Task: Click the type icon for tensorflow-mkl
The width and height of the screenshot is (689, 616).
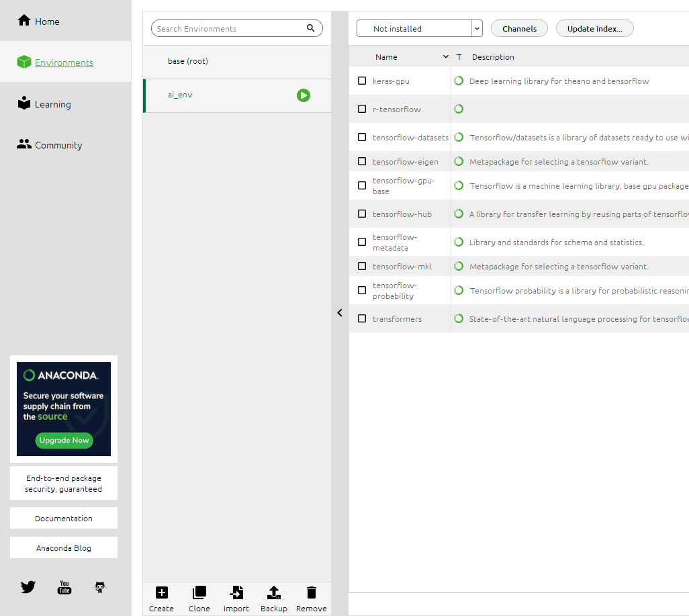Action: [x=458, y=266]
